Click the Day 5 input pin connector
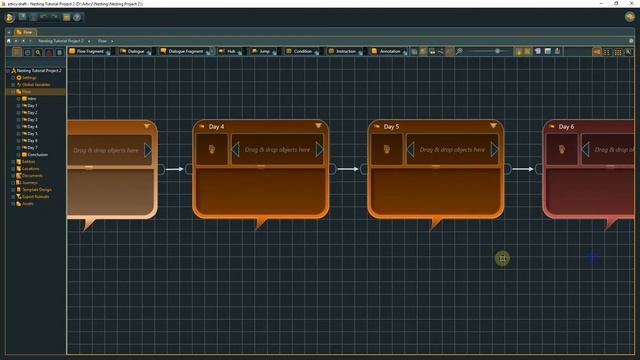Image resolution: width=640 pixels, height=360 pixels. [x=364, y=169]
